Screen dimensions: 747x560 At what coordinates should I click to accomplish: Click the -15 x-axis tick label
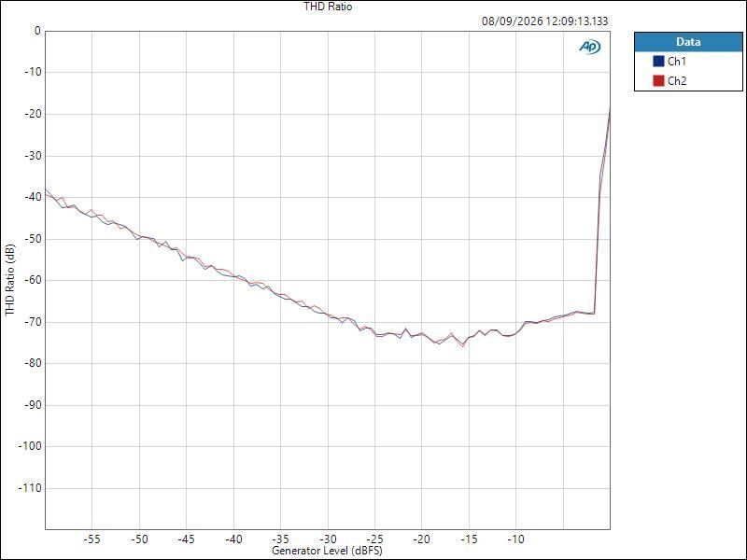[469, 539]
